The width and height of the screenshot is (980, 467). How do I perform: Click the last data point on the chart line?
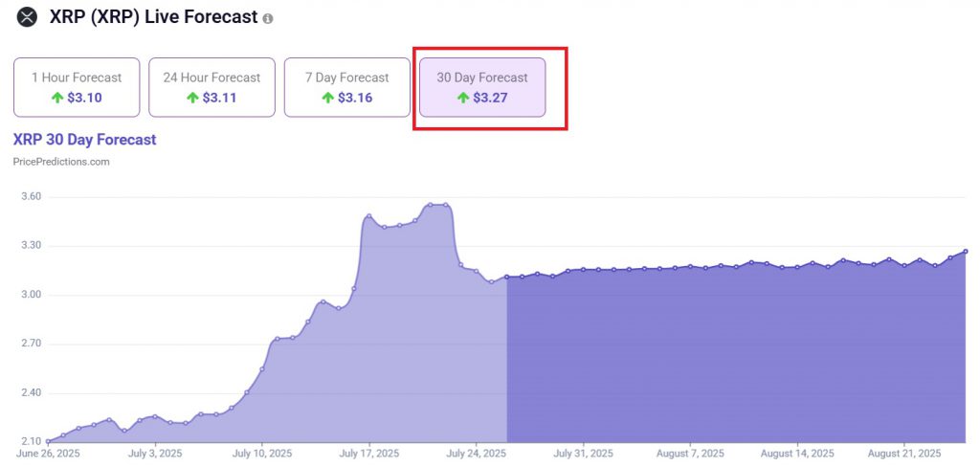(965, 252)
